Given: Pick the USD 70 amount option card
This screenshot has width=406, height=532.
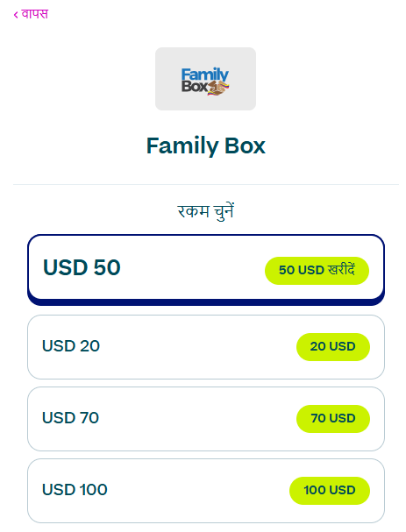Looking at the screenshot, I should point(206,419).
